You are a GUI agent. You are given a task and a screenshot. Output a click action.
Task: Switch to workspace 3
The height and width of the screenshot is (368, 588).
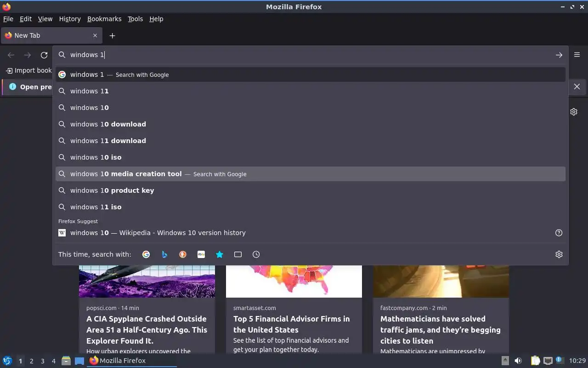point(42,361)
